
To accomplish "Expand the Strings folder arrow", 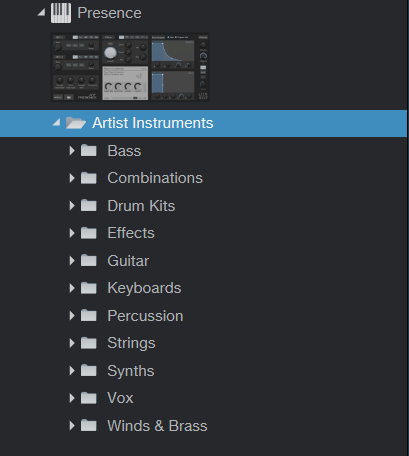I will coord(72,343).
